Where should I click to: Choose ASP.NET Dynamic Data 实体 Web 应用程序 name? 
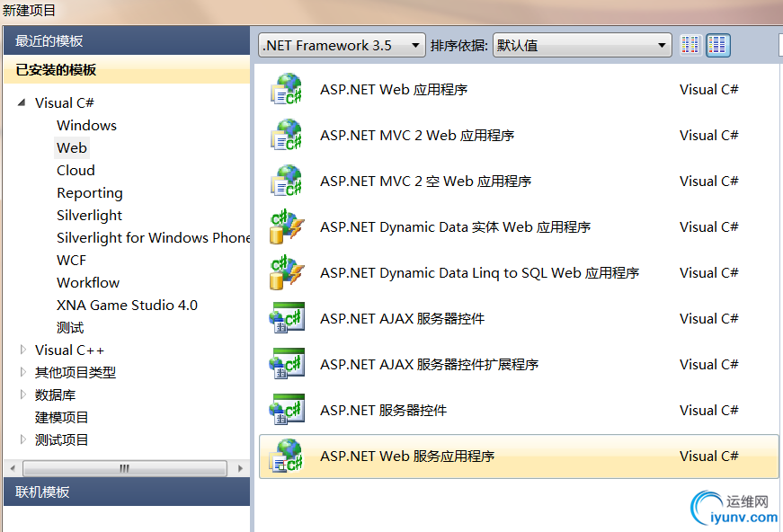tap(456, 227)
